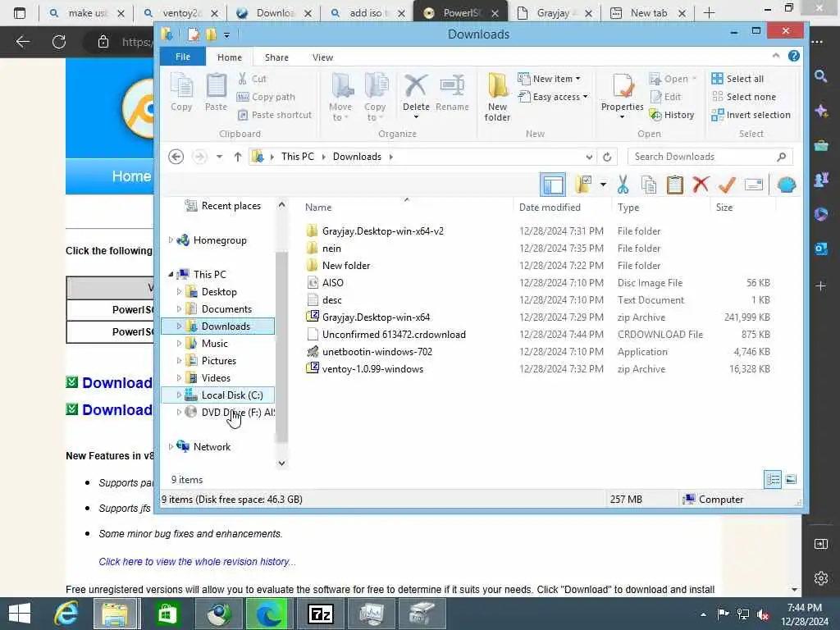Image resolution: width=840 pixels, height=630 pixels.
Task: Switch to large icons view in status corner
Action: pos(791,479)
